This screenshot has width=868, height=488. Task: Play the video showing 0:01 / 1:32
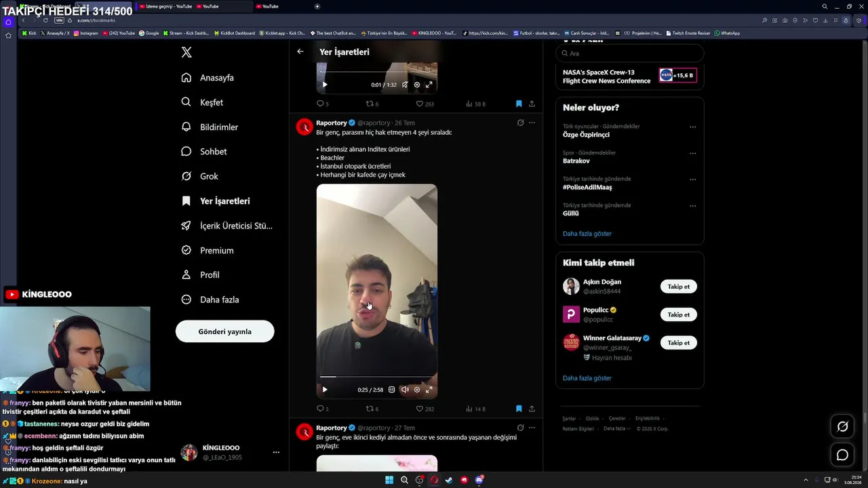click(x=325, y=85)
